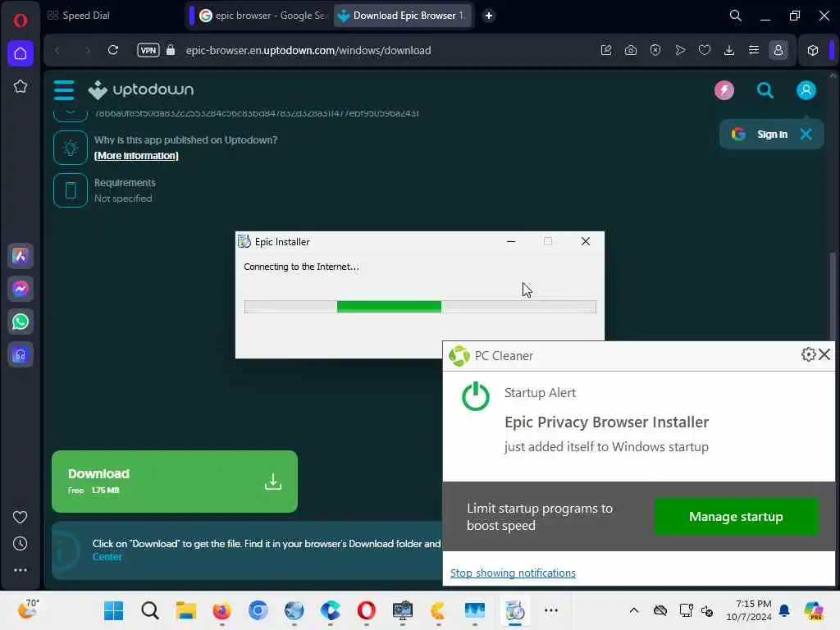Screen dimensions: 840x630
Task: Switch to the epic browser Google Search tab
Action: (x=262, y=16)
